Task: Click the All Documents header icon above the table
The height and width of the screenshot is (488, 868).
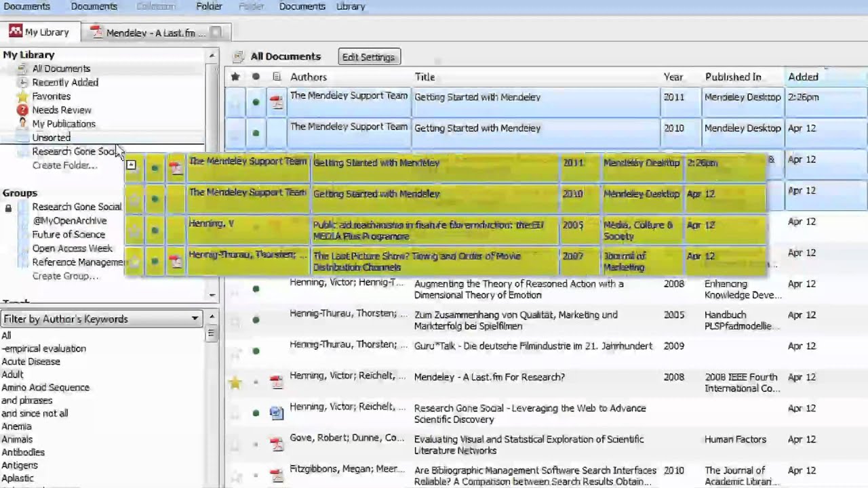Action: click(238, 57)
